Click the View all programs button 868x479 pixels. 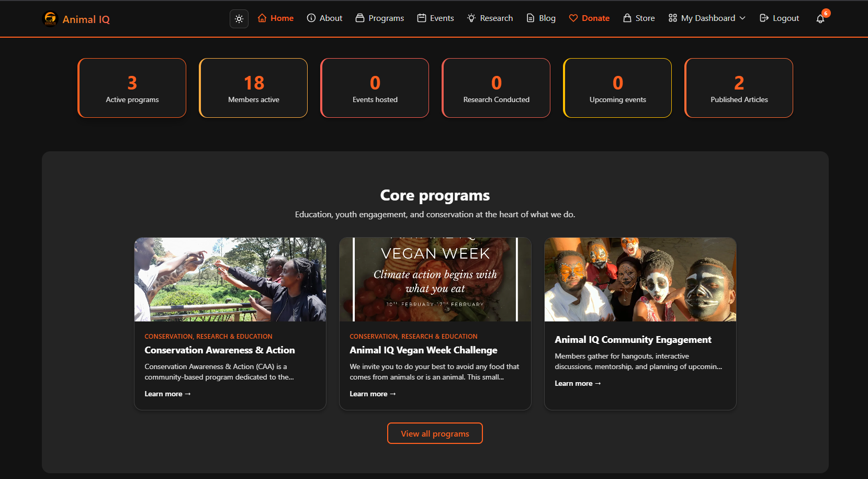click(435, 433)
